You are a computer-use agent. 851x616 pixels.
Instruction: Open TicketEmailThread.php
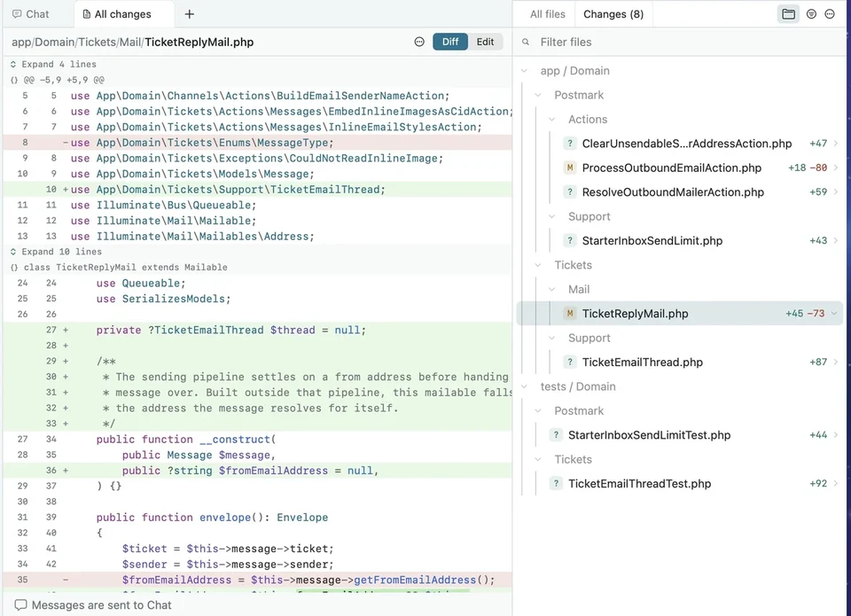click(642, 362)
